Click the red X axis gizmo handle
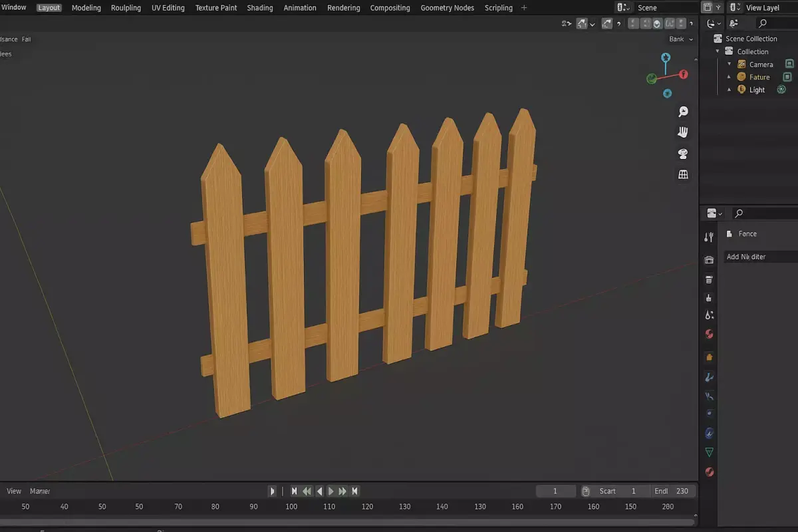Screen dimensions: 798x532 (683, 74)
